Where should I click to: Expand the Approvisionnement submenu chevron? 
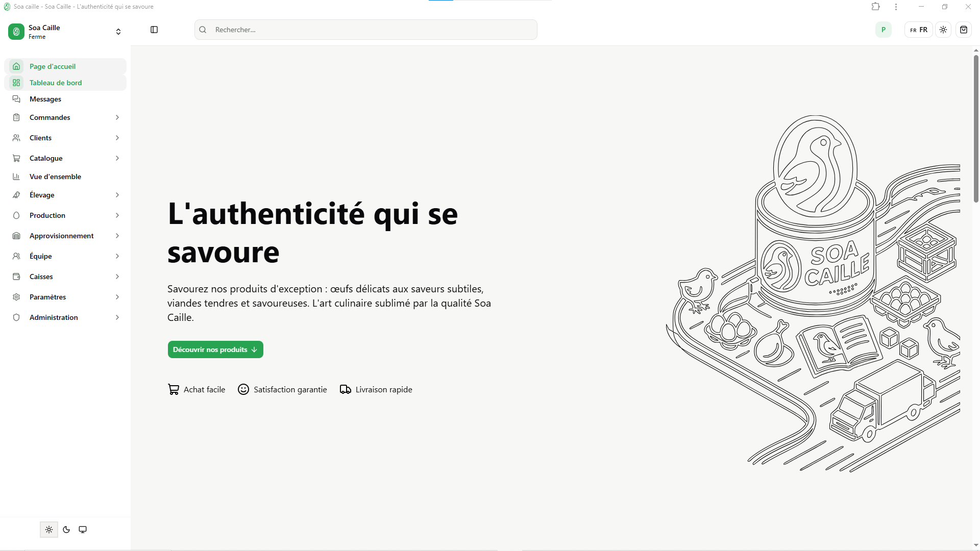[117, 236]
